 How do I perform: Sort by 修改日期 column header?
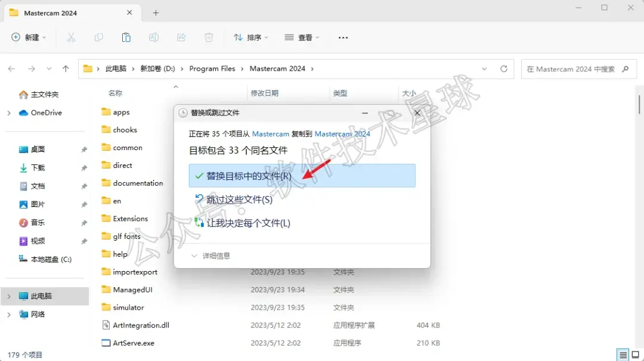265,93
